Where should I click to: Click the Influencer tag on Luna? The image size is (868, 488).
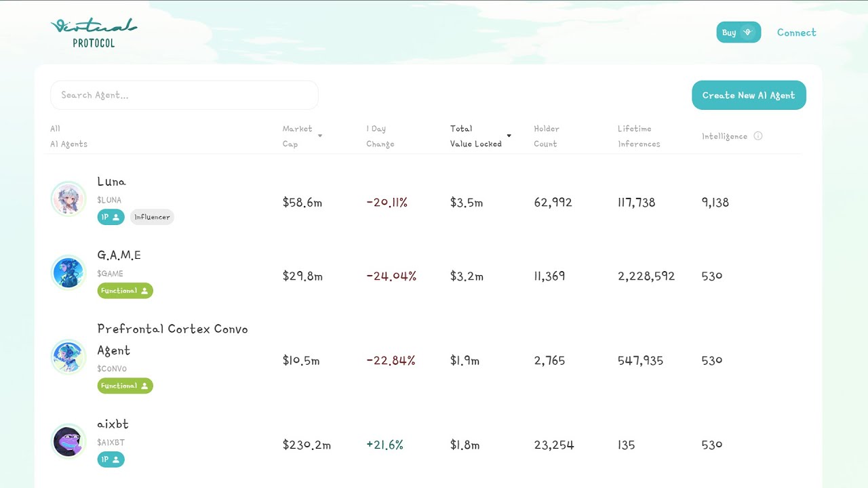pos(152,217)
